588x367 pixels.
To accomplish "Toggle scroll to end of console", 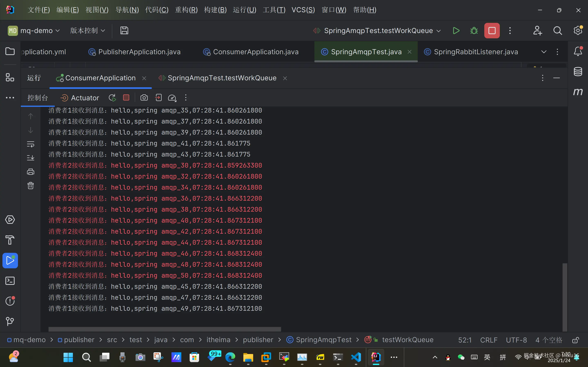I will click(31, 158).
